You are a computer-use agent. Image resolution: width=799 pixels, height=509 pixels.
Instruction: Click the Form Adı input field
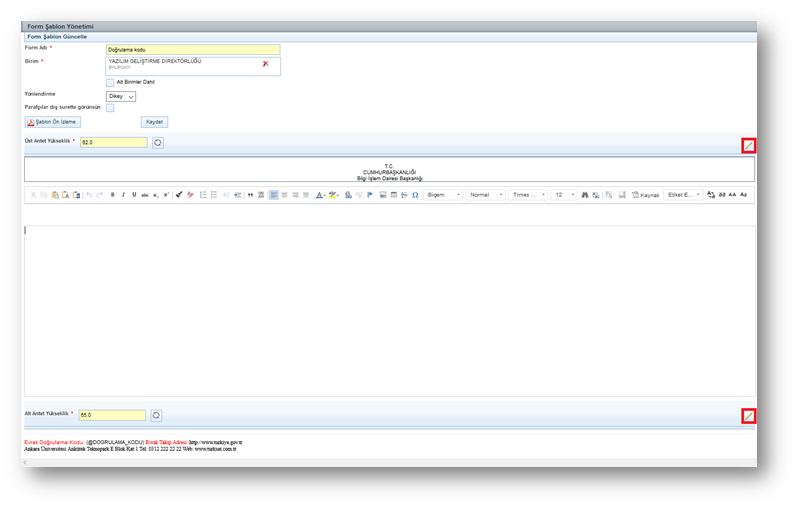[x=192, y=49]
